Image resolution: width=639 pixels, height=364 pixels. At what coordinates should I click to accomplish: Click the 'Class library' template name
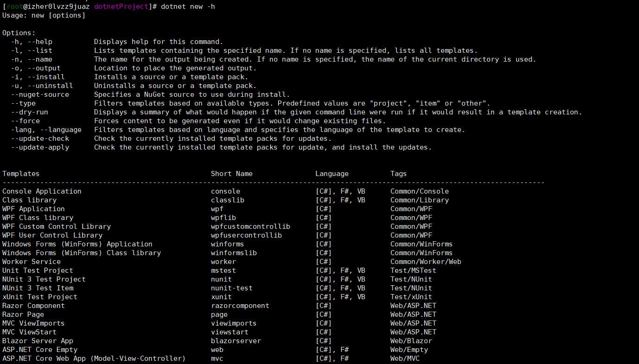(29, 200)
